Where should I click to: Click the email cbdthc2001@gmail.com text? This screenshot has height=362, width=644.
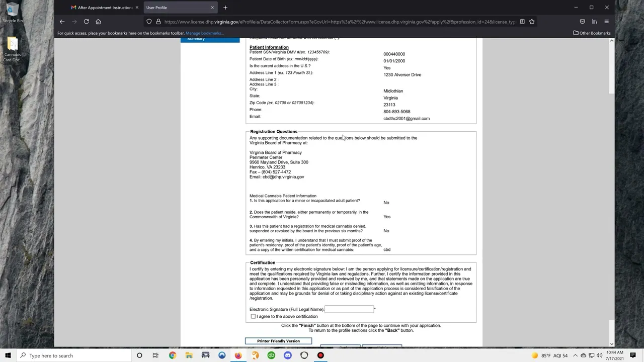[x=407, y=119]
